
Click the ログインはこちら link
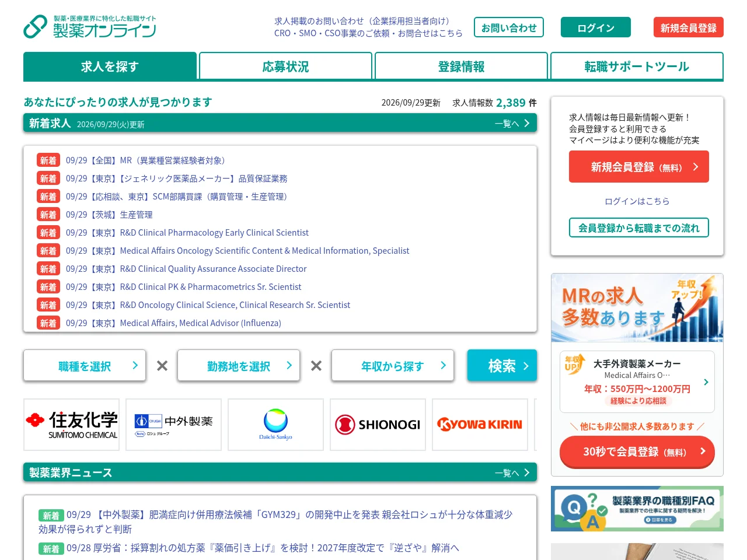coord(637,201)
